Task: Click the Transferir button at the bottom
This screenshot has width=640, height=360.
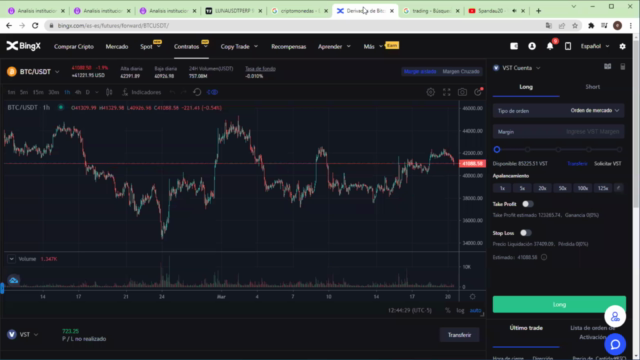Action: tap(459, 335)
